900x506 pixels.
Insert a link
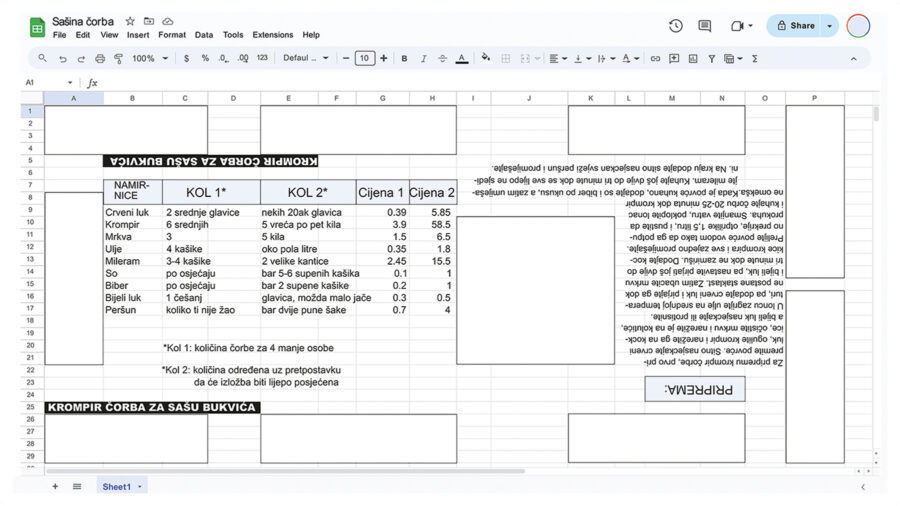tap(655, 59)
